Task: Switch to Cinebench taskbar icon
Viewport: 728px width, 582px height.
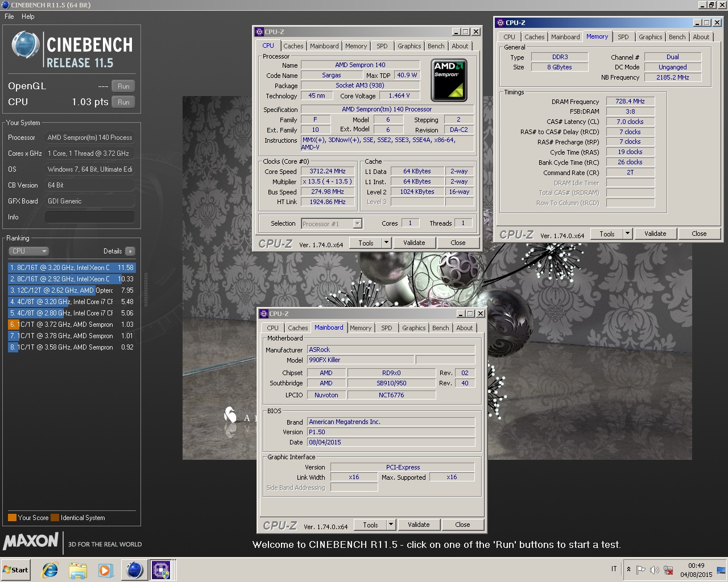Action: point(134,570)
